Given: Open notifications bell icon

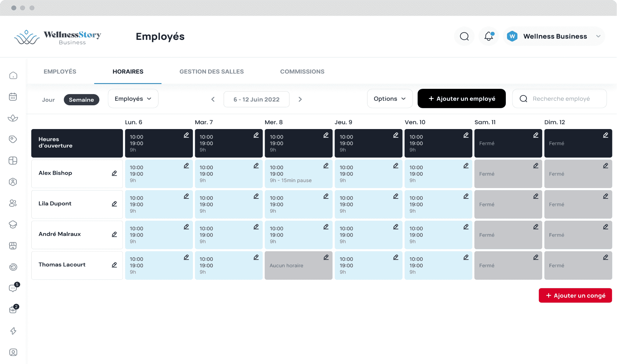Looking at the screenshot, I should [x=489, y=37].
